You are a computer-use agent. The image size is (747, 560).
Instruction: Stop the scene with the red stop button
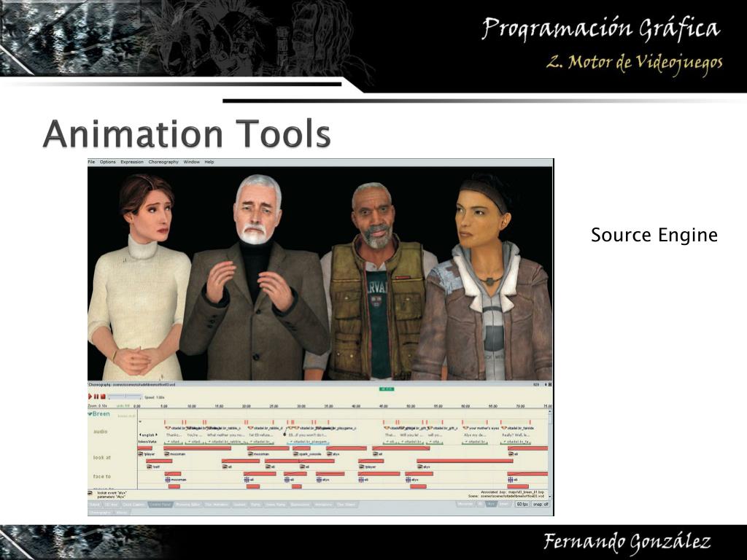point(103,396)
